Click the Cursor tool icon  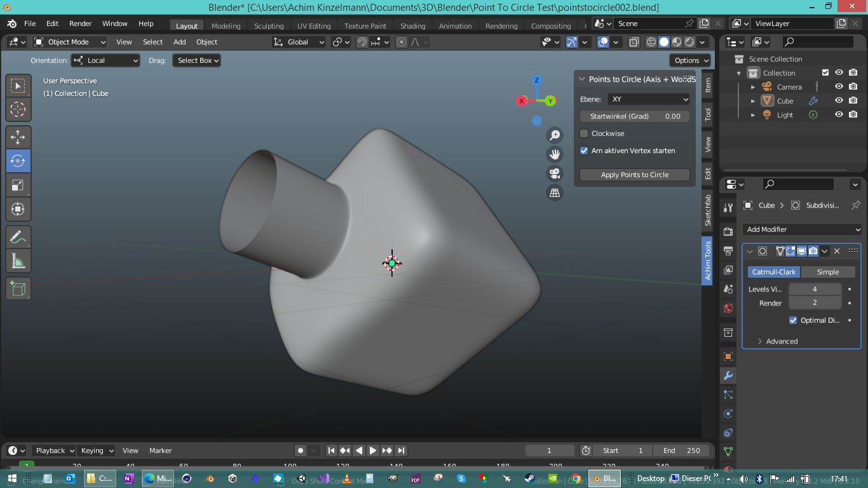[18, 109]
